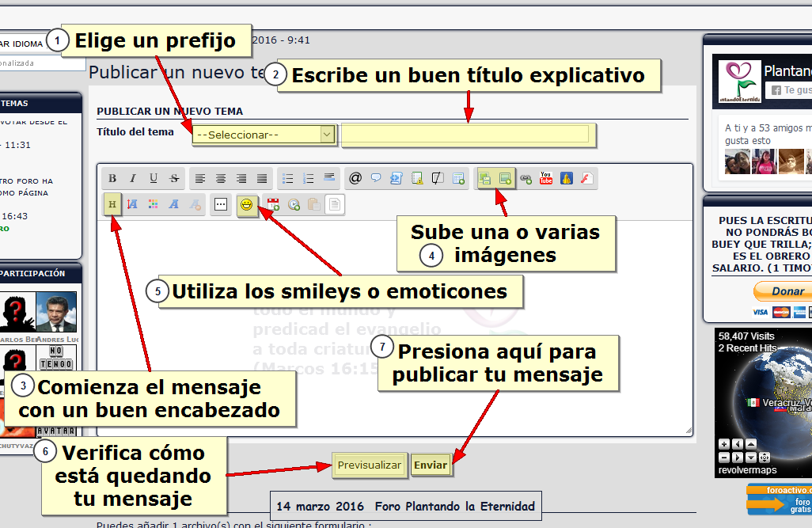Insert the current time
The width and height of the screenshot is (812, 528).
point(294,204)
